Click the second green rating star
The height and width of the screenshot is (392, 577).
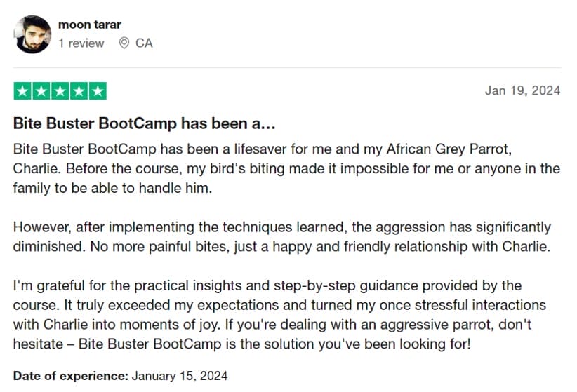point(41,91)
